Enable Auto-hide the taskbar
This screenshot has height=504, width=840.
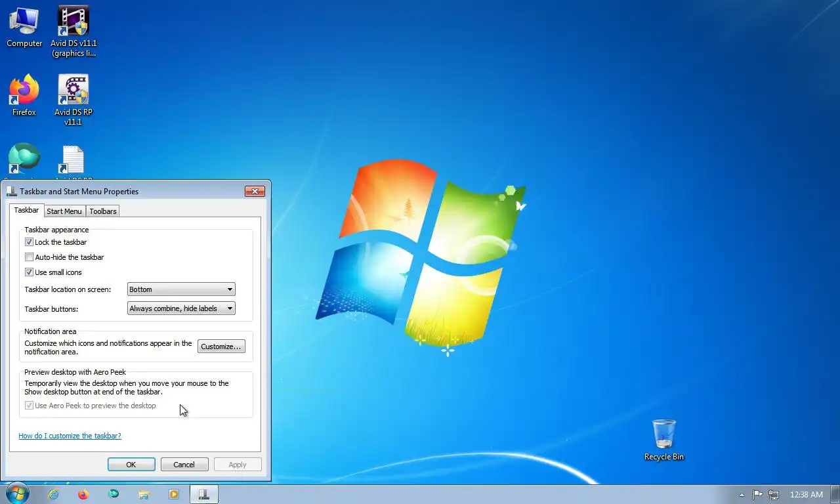tap(29, 257)
